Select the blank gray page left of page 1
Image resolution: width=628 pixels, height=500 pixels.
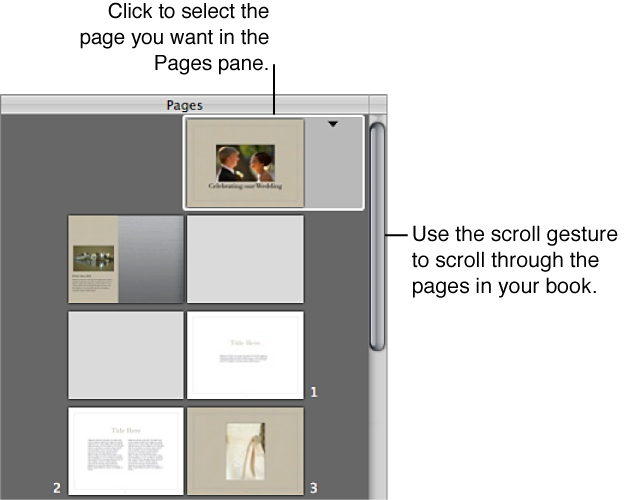(x=126, y=355)
